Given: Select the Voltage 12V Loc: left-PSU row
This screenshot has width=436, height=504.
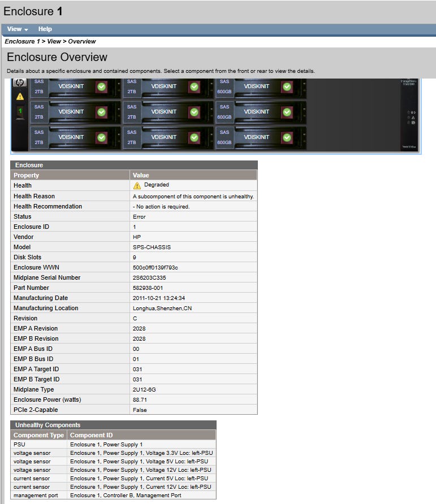Looking at the screenshot, I should point(113,470).
